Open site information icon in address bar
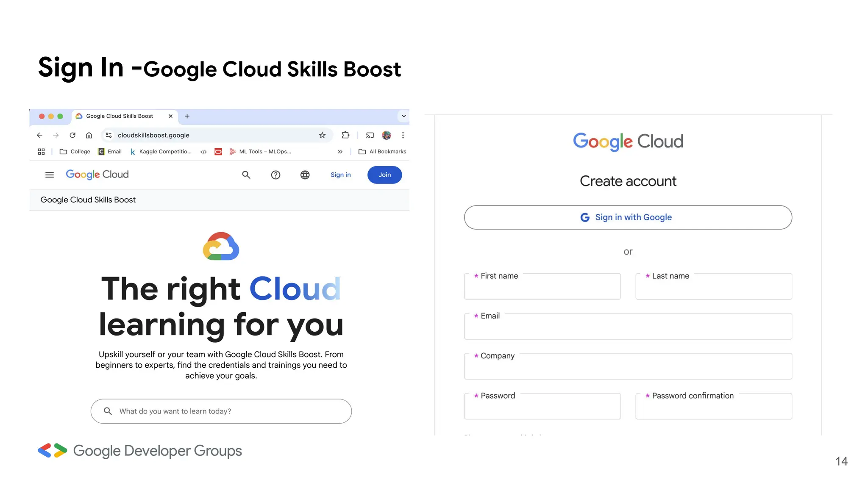 (x=109, y=135)
